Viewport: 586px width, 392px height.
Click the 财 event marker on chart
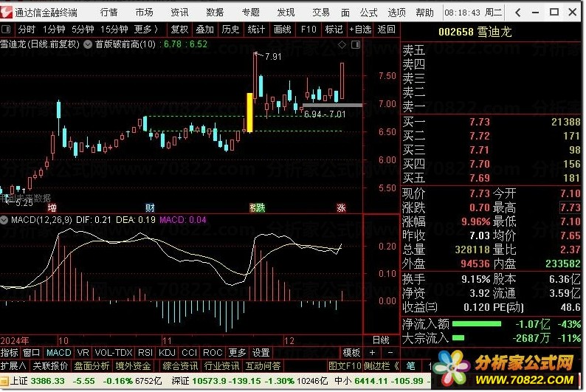tap(150, 207)
